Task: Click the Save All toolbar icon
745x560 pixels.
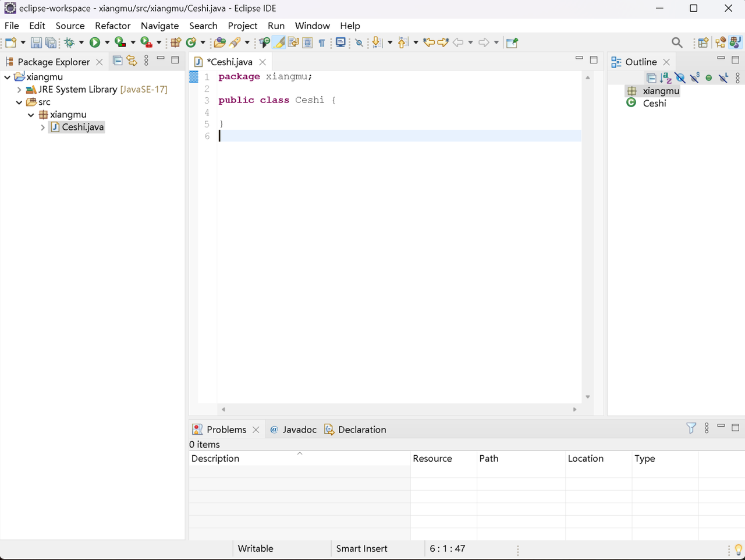Action: pos(51,42)
